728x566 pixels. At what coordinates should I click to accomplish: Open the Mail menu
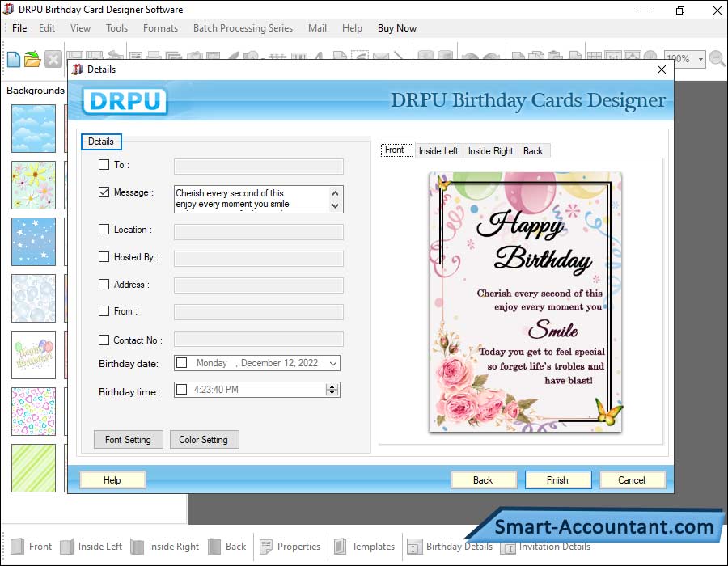[317, 28]
